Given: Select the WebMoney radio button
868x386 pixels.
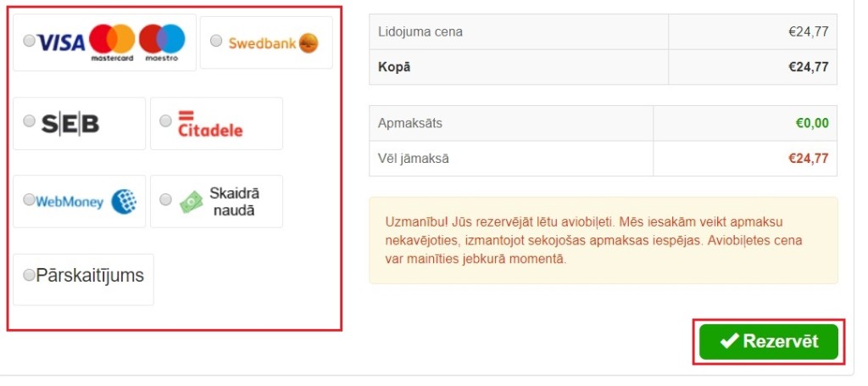Looking at the screenshot, I should pos(30,200).
